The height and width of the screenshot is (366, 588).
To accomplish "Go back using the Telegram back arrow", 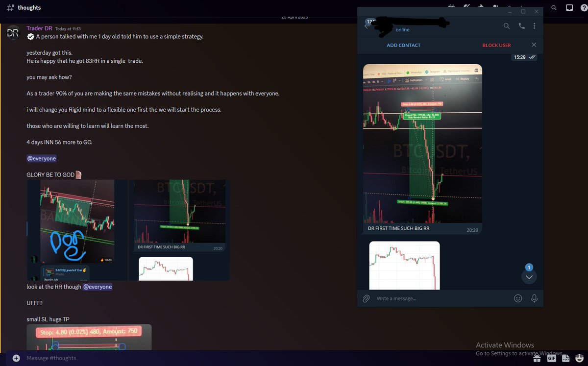I will [367, 26].
